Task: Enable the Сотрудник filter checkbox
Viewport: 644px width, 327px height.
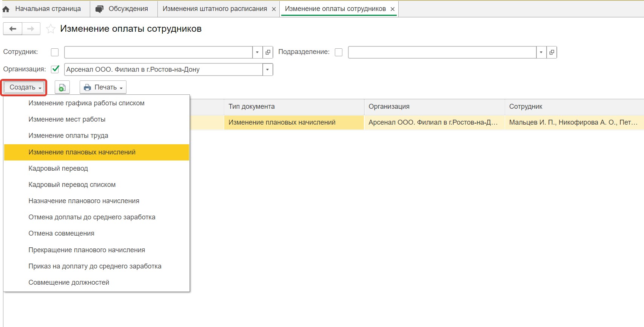Action: (55, 52)
